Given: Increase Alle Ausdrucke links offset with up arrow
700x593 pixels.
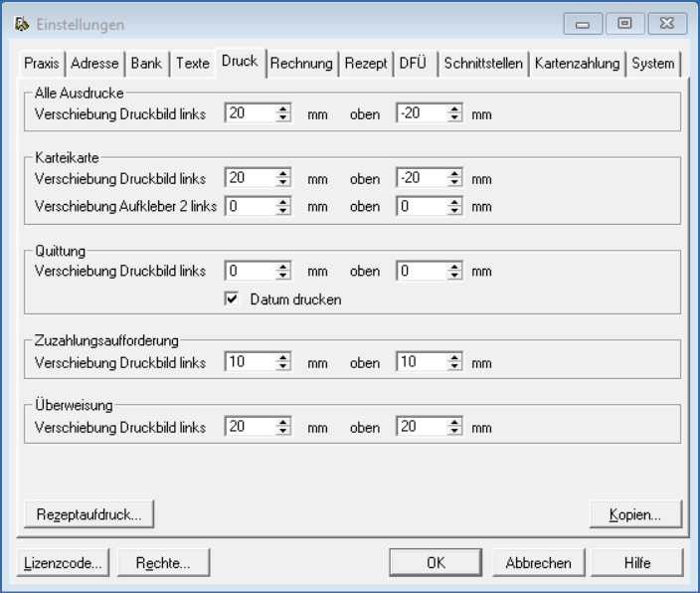Looking at the screenshot, I should (x=283, y=109).
